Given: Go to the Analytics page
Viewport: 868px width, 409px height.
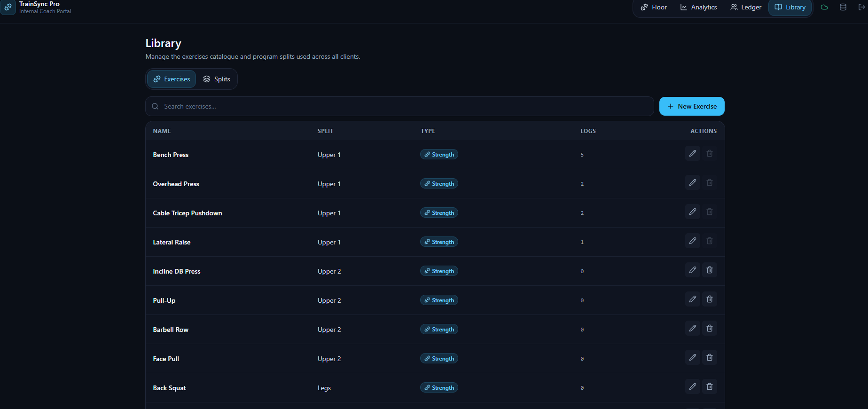Looking at the screenshot, I should coord(698,7).
